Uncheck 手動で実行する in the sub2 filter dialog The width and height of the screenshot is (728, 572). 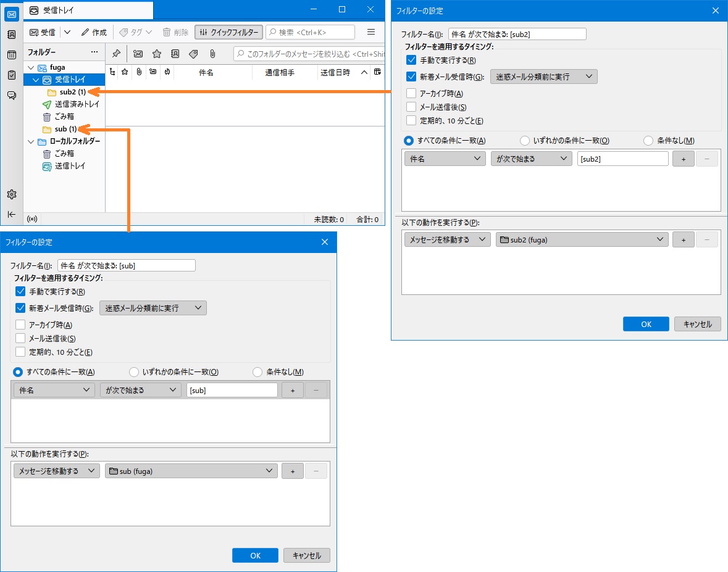point(411,60)
